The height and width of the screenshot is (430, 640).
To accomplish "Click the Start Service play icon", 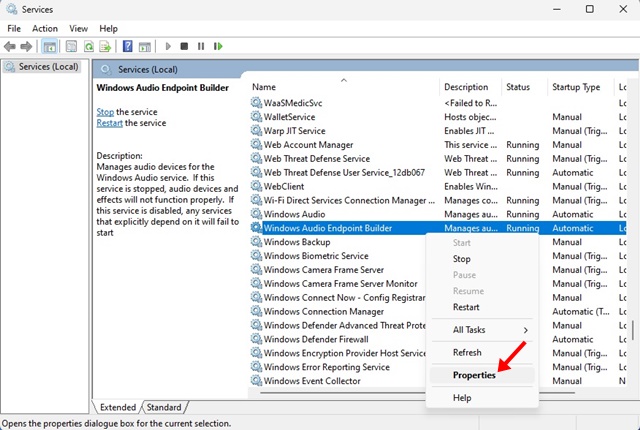I will (x=168, y=47).
